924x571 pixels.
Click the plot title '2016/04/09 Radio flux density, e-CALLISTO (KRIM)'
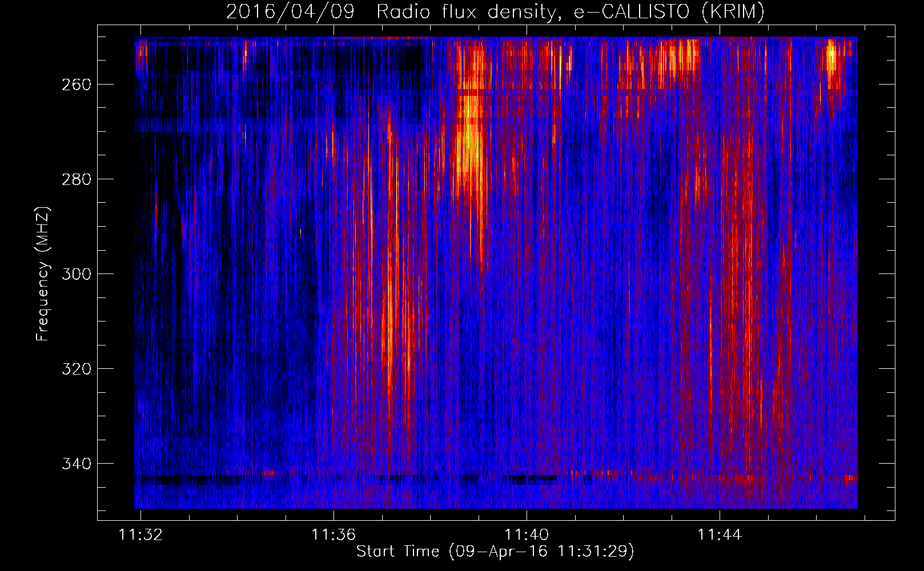[x=495, y=11]
